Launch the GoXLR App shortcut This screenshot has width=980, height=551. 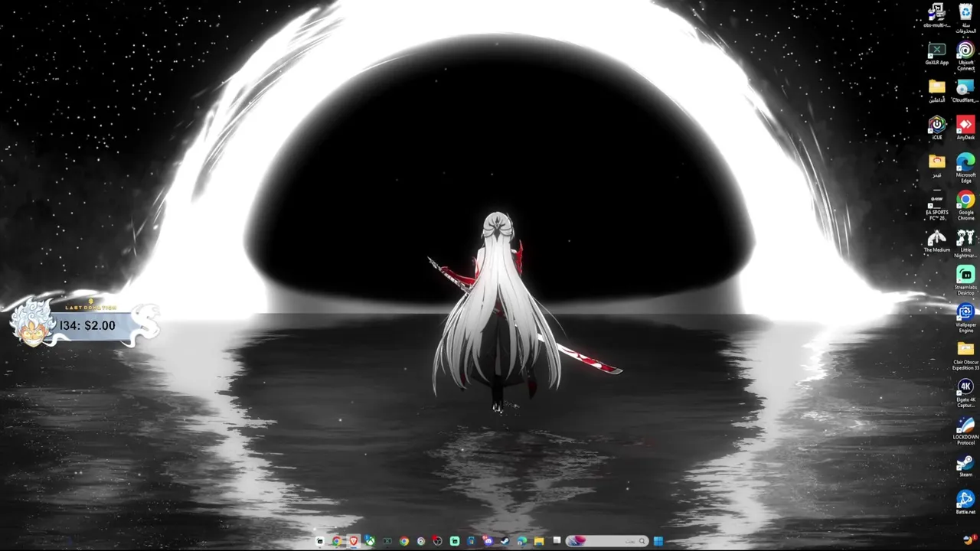click(x=936, y=54)
